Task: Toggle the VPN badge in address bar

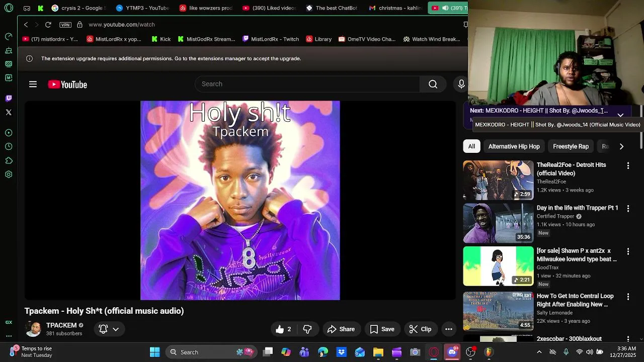Action: pos(65,25)
